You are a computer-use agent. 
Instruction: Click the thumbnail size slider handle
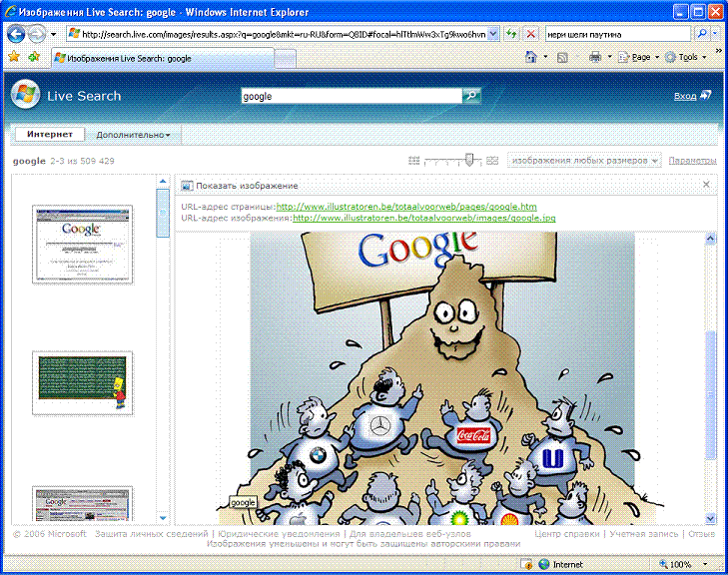(467, 160)
